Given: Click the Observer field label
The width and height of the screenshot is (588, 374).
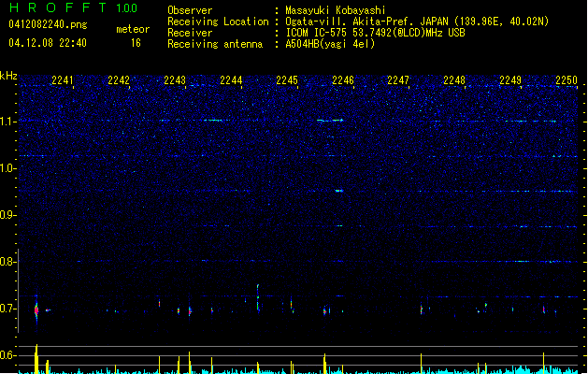Looking at the screenshot, I should click(x=190, y=10).
